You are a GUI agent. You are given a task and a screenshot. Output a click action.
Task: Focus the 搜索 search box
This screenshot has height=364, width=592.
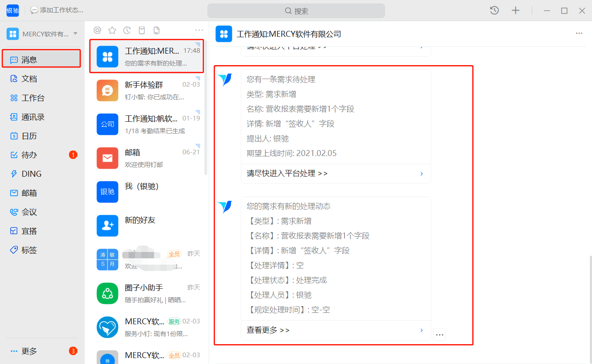point(296,11)
